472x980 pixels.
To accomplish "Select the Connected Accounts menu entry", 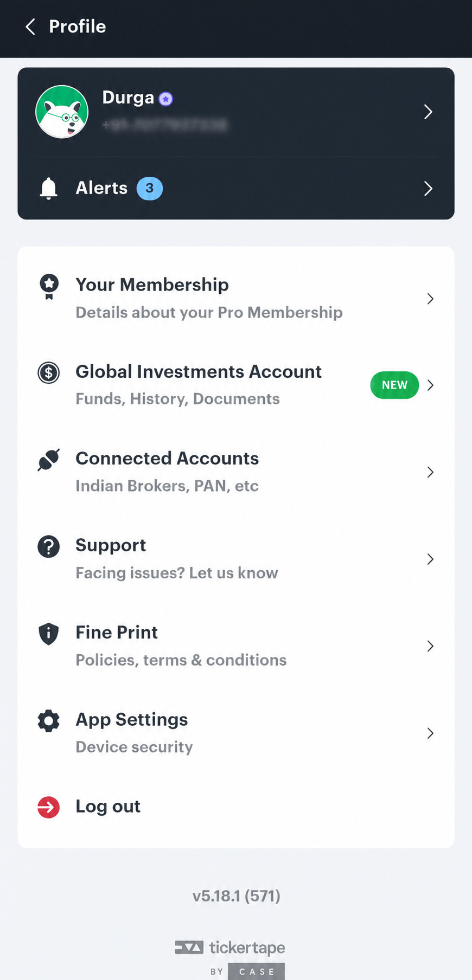I will (x=236, y=472).
